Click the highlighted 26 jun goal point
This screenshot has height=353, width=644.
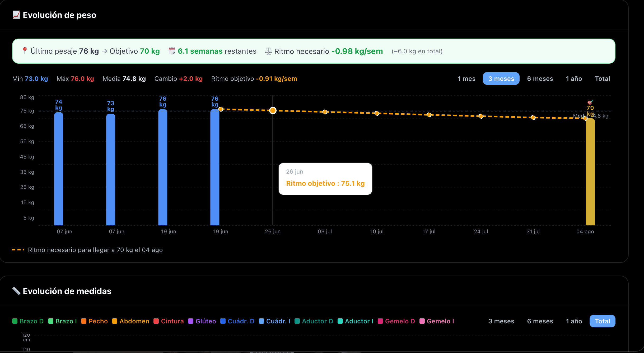[x=273, y=110]
